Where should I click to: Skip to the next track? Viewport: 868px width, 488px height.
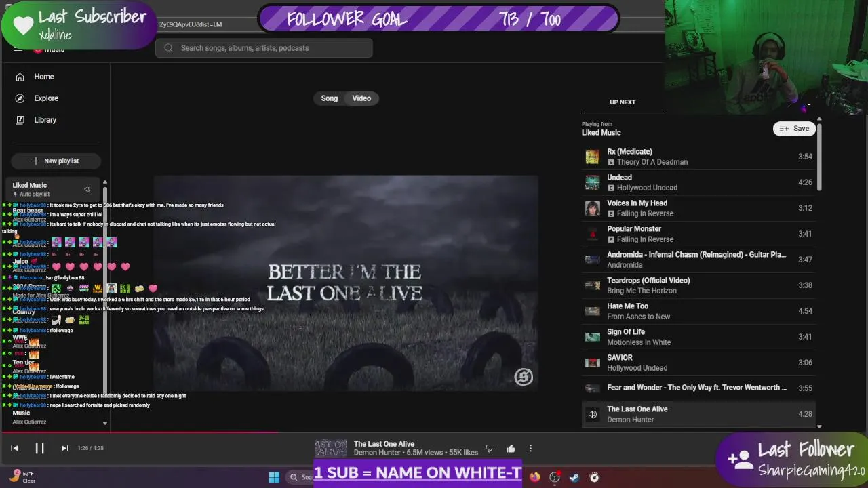64,448
